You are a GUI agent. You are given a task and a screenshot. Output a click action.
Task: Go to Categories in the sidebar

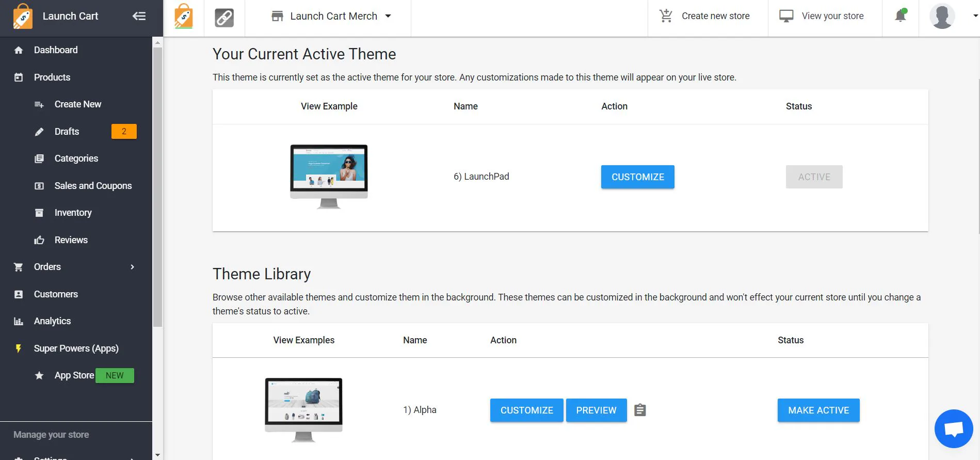tap(76, 158)
